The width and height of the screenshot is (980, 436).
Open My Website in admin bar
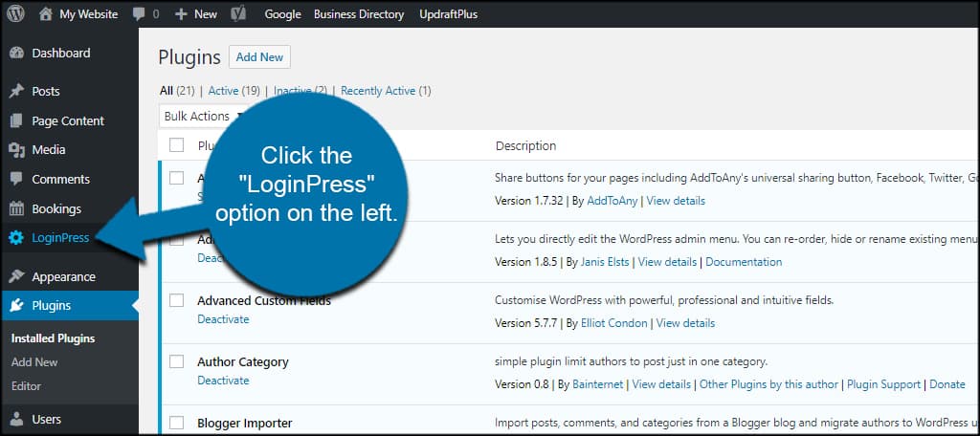tap(89, 13)
